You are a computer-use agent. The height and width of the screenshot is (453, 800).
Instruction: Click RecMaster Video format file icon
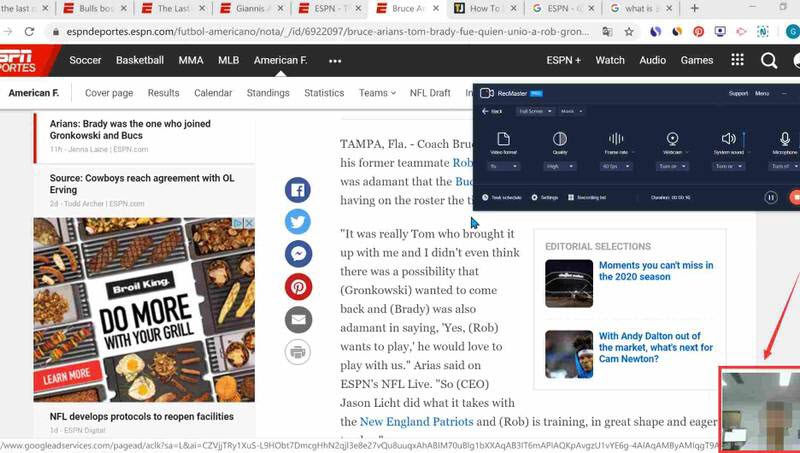pyautogui.click(x=503, y=139)
